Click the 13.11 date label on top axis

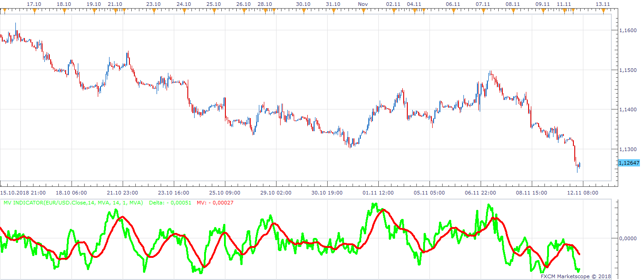(602, 4)
